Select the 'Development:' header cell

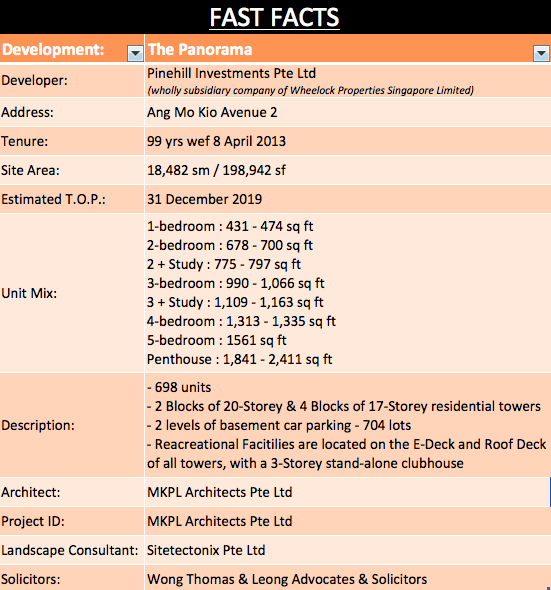72,49
